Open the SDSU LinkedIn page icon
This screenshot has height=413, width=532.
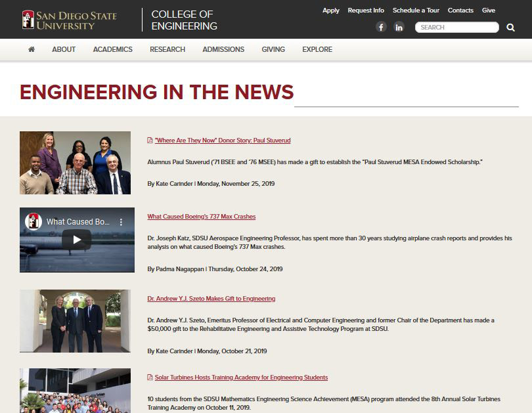(399, 27)
